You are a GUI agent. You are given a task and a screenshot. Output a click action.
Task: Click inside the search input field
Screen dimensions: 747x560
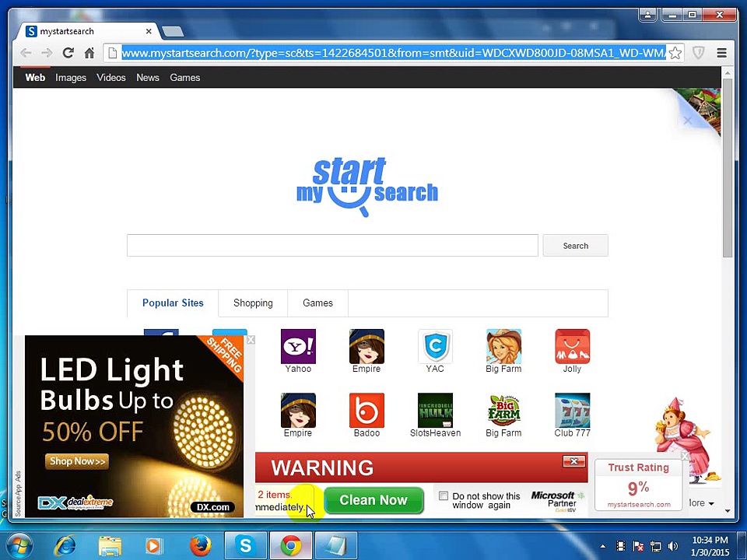332,246
